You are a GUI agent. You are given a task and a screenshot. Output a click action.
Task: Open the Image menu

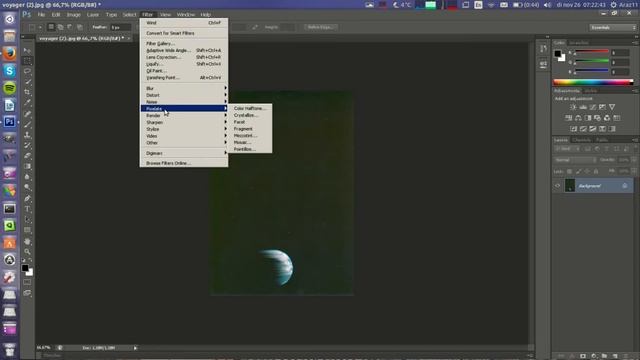pyautogui.click(x=73, y=15)
